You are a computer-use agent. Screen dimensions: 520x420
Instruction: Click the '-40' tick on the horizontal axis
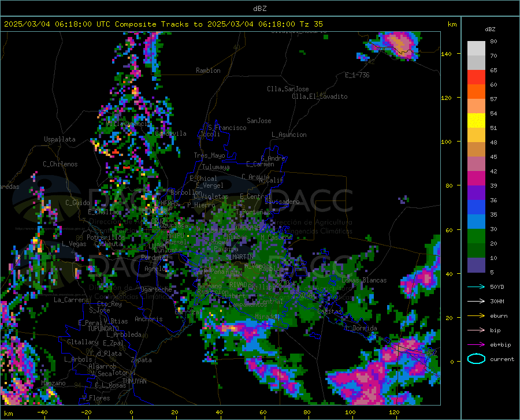[42, 412]
